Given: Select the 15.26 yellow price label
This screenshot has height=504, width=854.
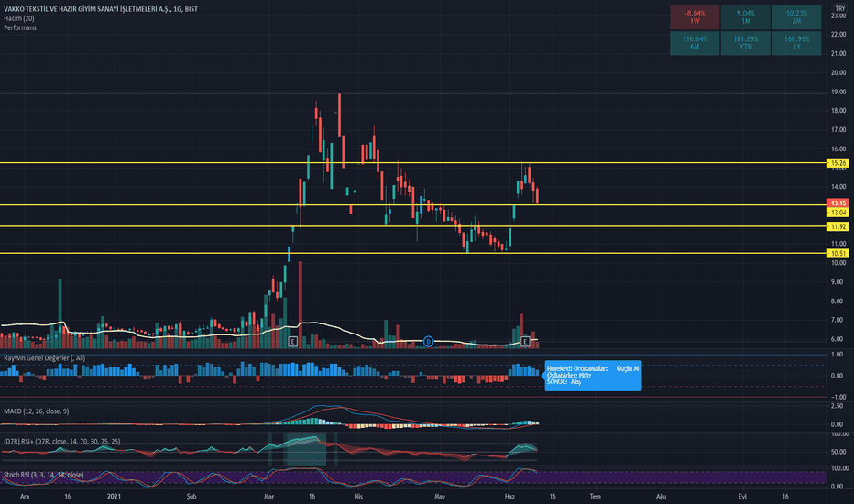Looking at the screenshot, I should [838, 163].
